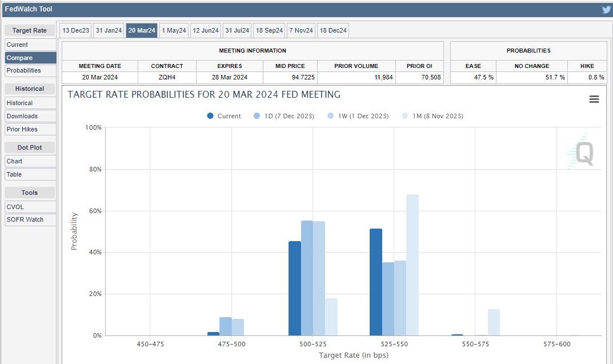Image resolution: width=613 pixels, height=364 pixels.
Task: Click the 20 Mar 2024 meeting date cell
Action: [99, 77]
